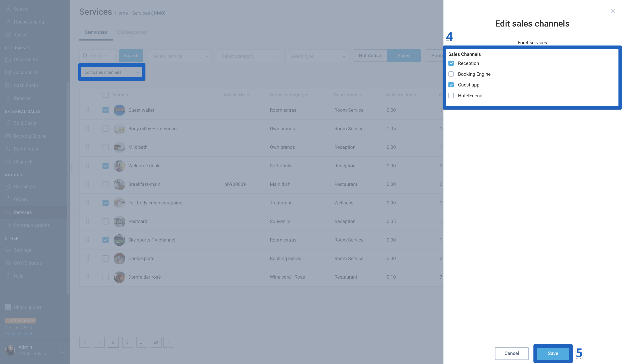Click drag handle for Guest wallet row
Screen dimensions: 623x364
pyautogui.click(x=88, y=110)
